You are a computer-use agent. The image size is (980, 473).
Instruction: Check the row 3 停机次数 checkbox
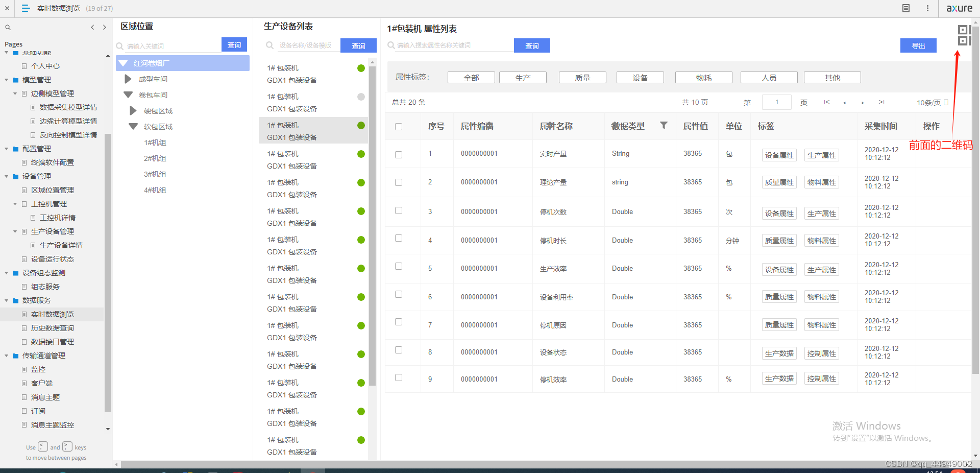click(x=399, y=210)
